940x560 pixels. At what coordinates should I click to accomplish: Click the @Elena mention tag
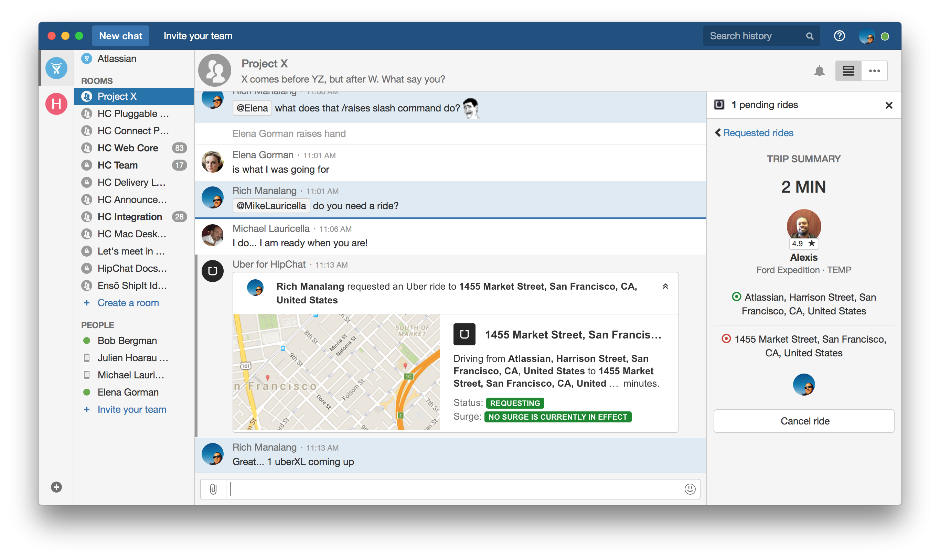(252, 108)
